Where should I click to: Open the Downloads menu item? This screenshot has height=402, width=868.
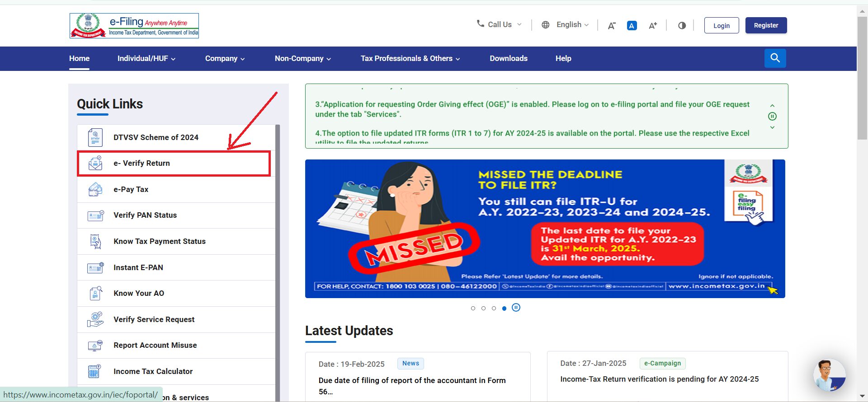509,58
